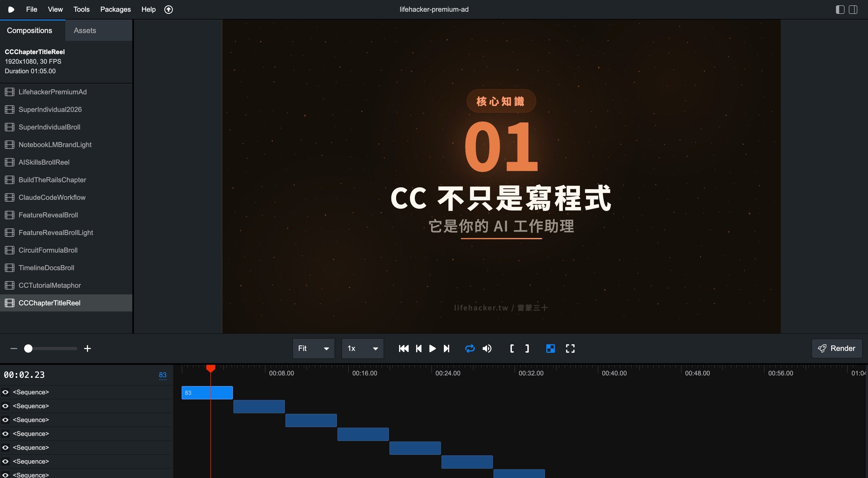Image resolution: width=868 pixels, height=478 pixels.
Task: Step forward one frame
Action: (x=447, y=349)
